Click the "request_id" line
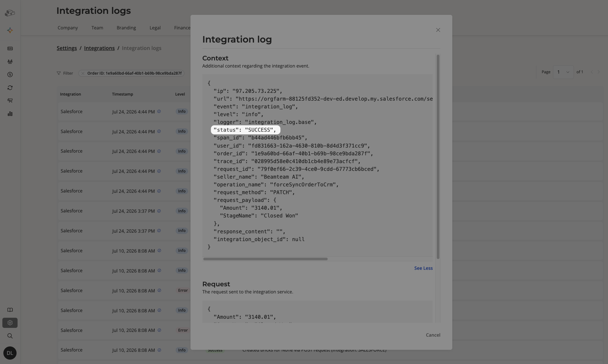The width and height of the screenshot is (608, 364). tap(297, 169)
